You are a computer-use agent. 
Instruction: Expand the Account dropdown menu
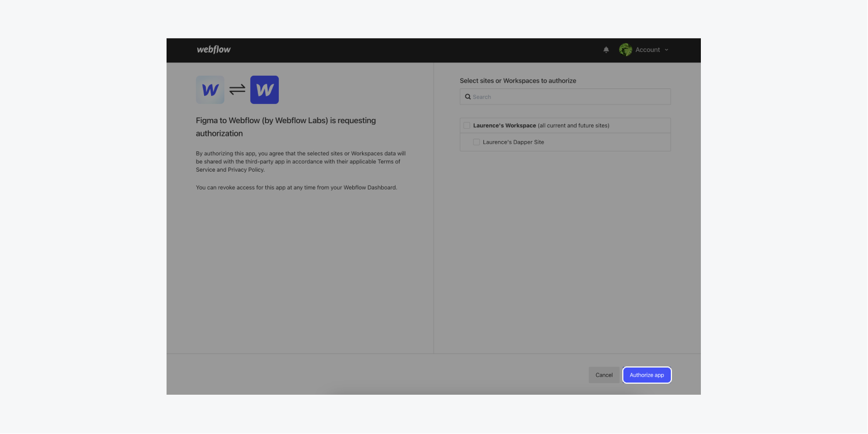tap(652, 50)
